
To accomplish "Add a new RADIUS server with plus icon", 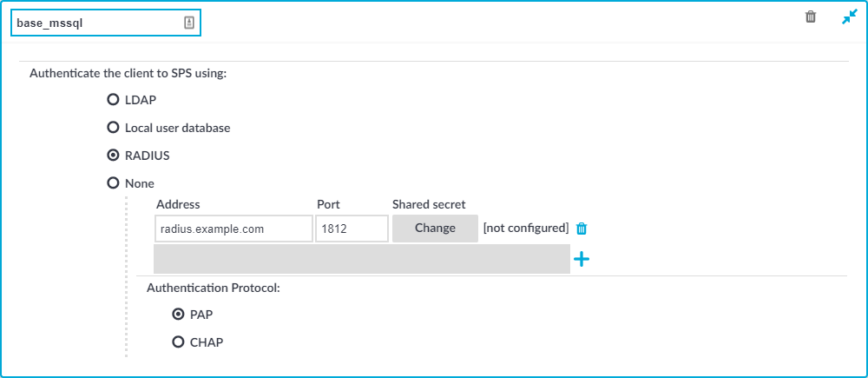I will pos(582,259).
